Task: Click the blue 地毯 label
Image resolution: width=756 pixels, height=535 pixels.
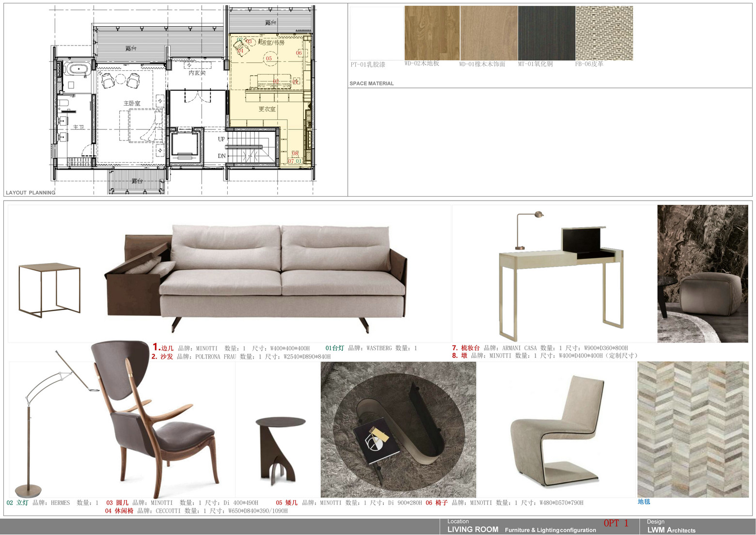Action: (x=644, y=502)
